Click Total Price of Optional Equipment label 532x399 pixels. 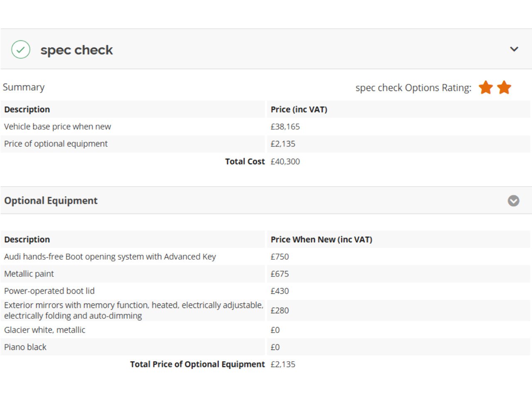pyautogui.click(x=197, y=365)
